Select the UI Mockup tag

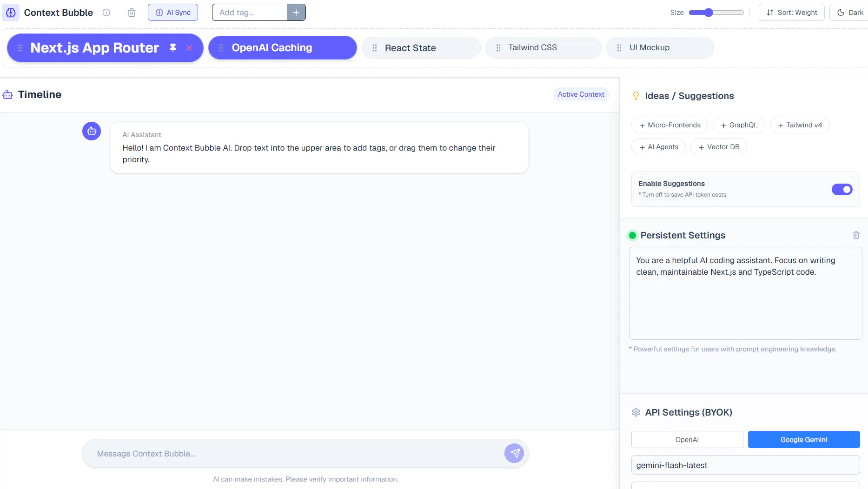pyautogui.click(x=660, y=48)
